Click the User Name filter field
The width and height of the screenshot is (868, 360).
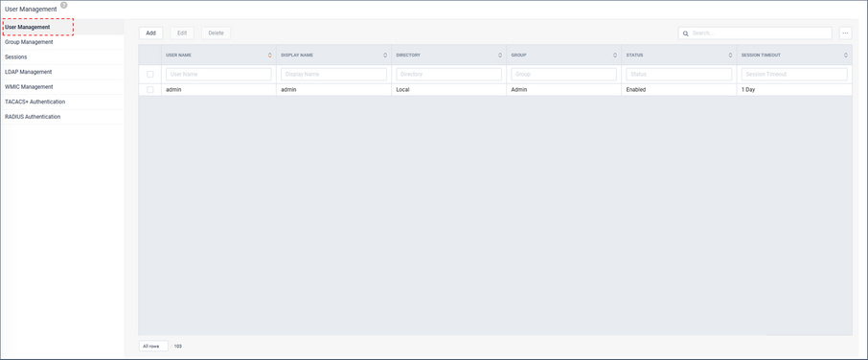[x=218, y=74]
